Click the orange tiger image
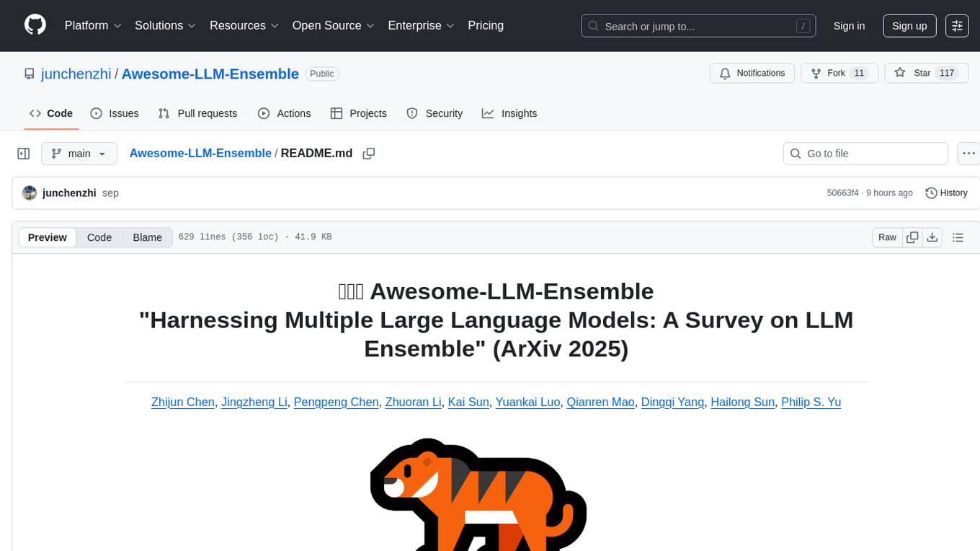 click(479, 494)
